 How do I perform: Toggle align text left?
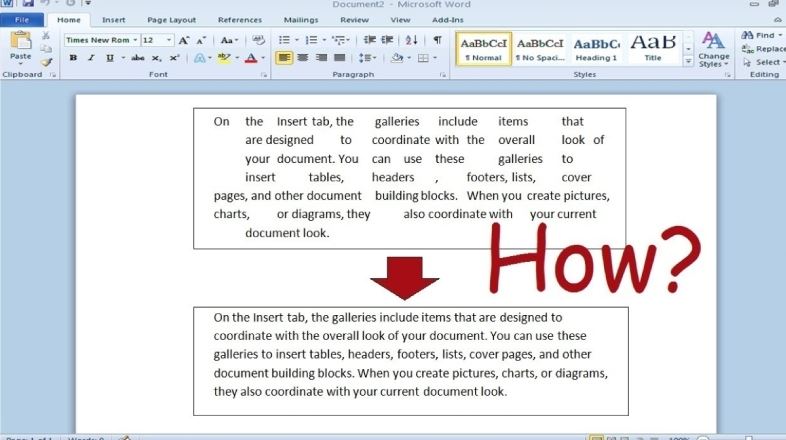point(284,58)
